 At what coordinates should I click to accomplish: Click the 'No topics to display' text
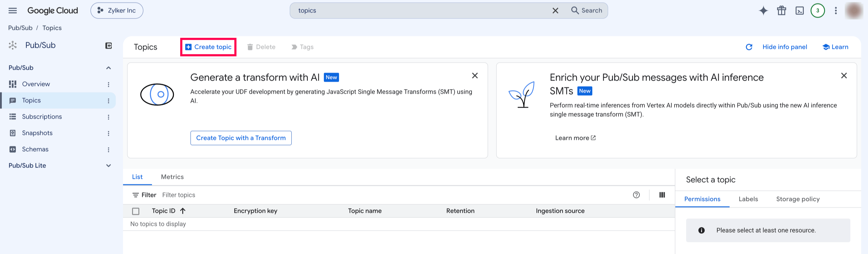[x=158, y=224]
